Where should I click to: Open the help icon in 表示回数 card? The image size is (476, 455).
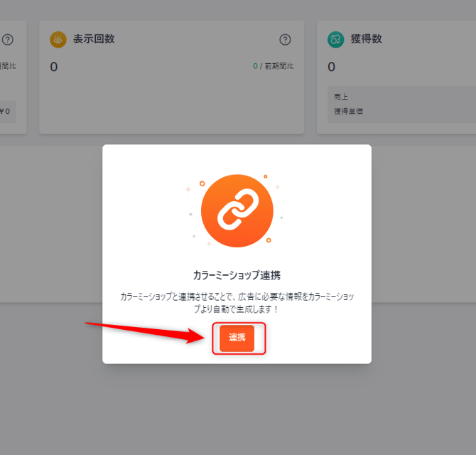click(x=285, y=40)
